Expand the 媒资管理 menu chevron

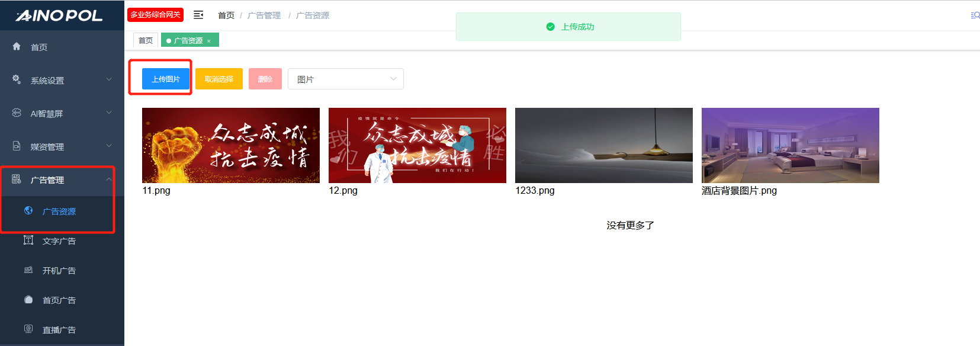tap(109, 146)
